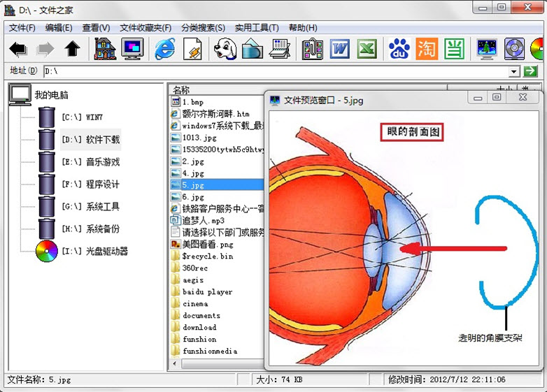
Task: Open the Baidu paw icon
Action: [x=400, y=49]
